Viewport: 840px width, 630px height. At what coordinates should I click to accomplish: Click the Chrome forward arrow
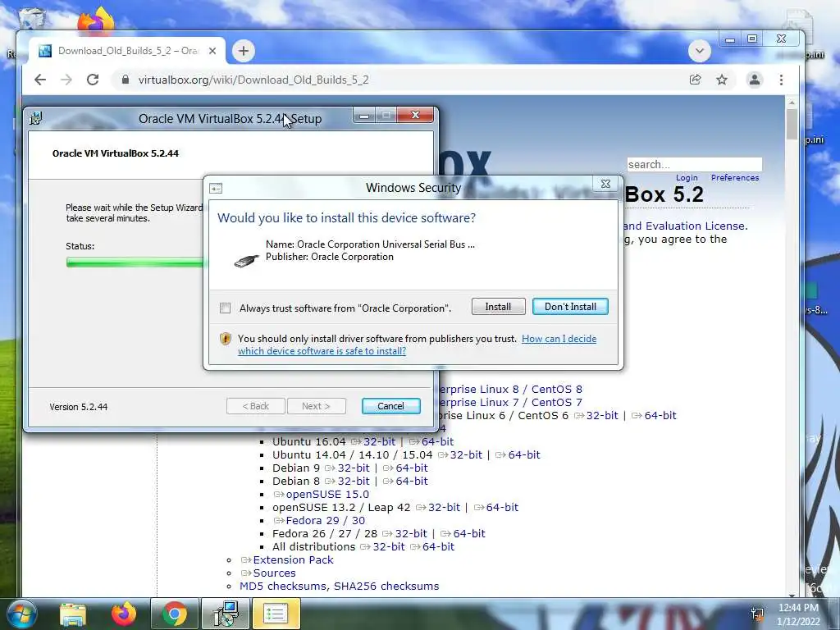coord(66,80)
